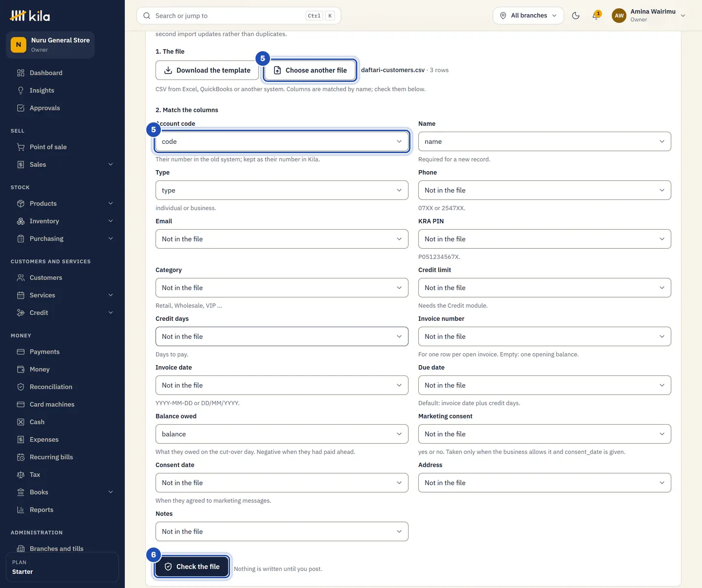Click the Kila logo icon
This screenshot has width=702, height=588.
coord(18,16)
